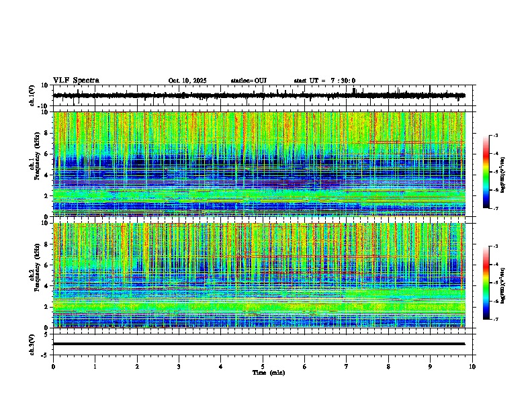Click tick label "3" on the Time axis
Image resolution: width=532 pixels, height=411 pixels.
(179, 367)
